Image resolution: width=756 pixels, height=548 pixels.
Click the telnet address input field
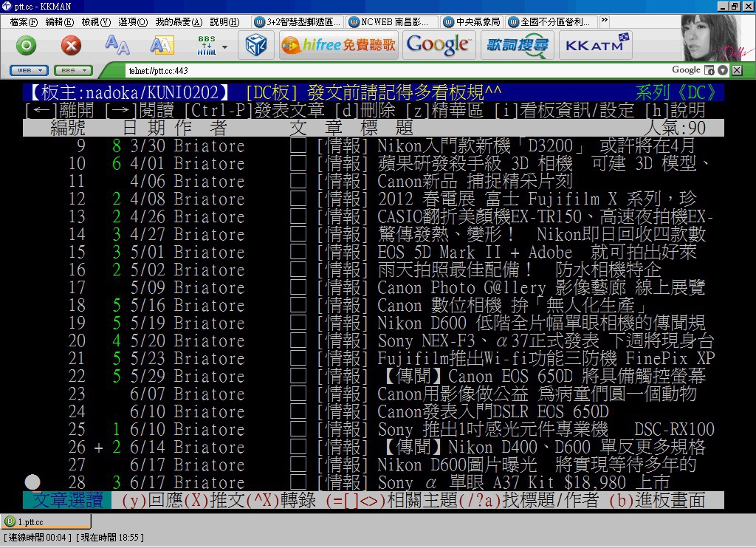(x=396, y=71)
